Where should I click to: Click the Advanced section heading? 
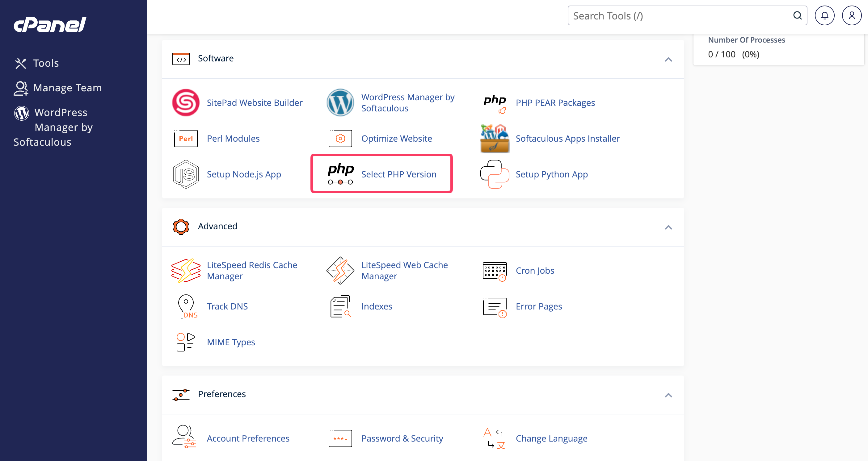[x=218, y=226]
